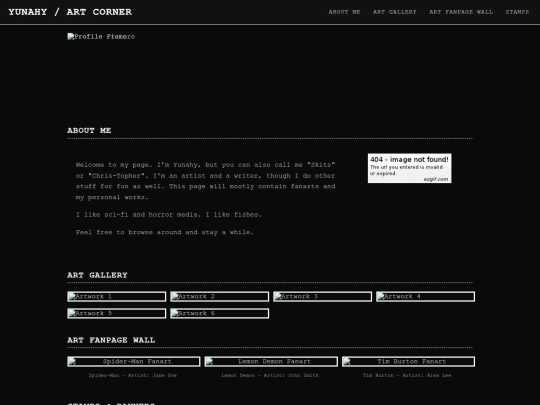
Task: Click the Art Fanpage Wall section heading
Action: coord(111,340)
